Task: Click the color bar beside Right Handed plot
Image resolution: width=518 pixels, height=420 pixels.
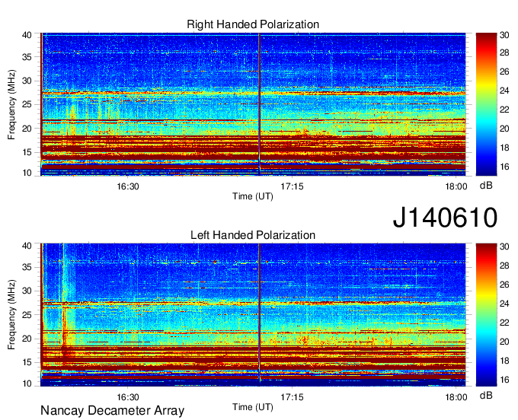Action: point(486,104)
